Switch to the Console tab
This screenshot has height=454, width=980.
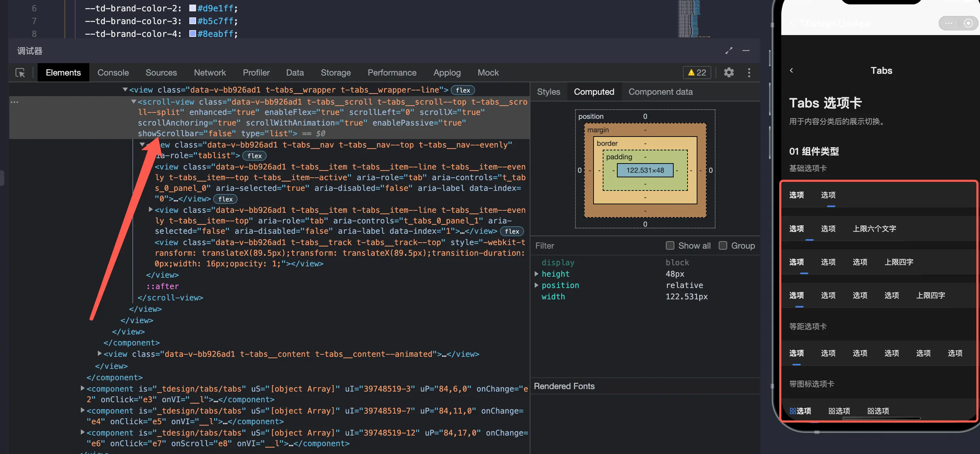click(x=113, y=73)
